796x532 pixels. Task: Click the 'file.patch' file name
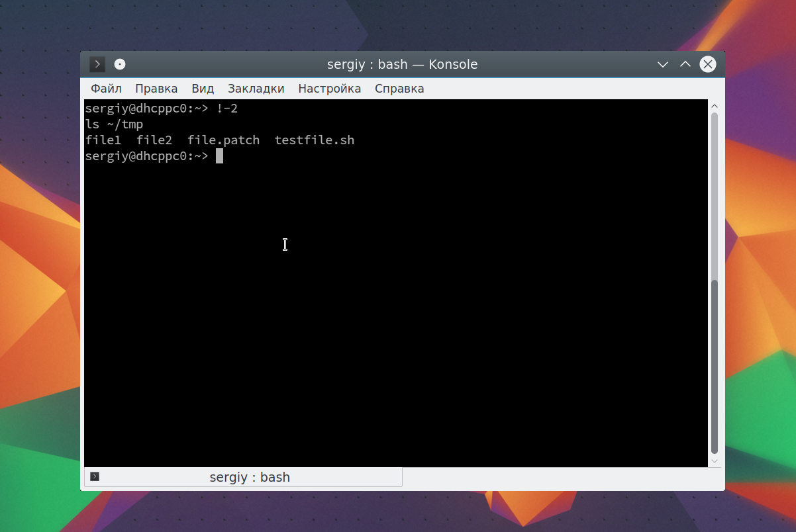[223, 140]
